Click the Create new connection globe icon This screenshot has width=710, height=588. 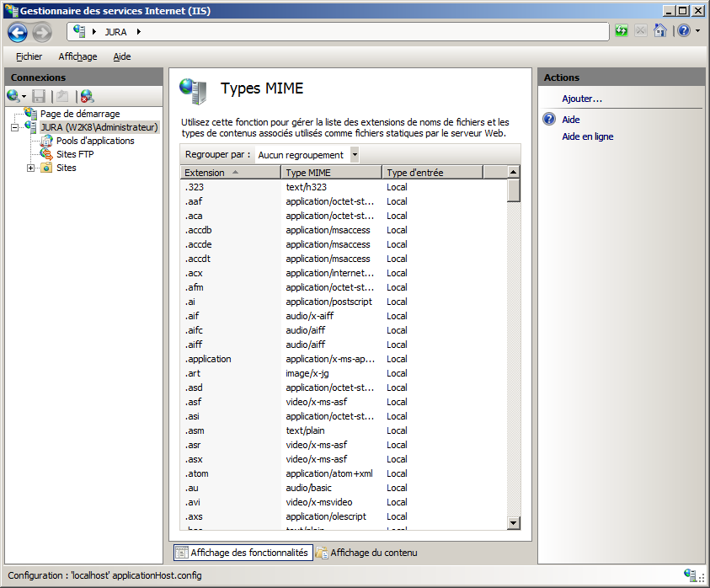pos(13,96)
